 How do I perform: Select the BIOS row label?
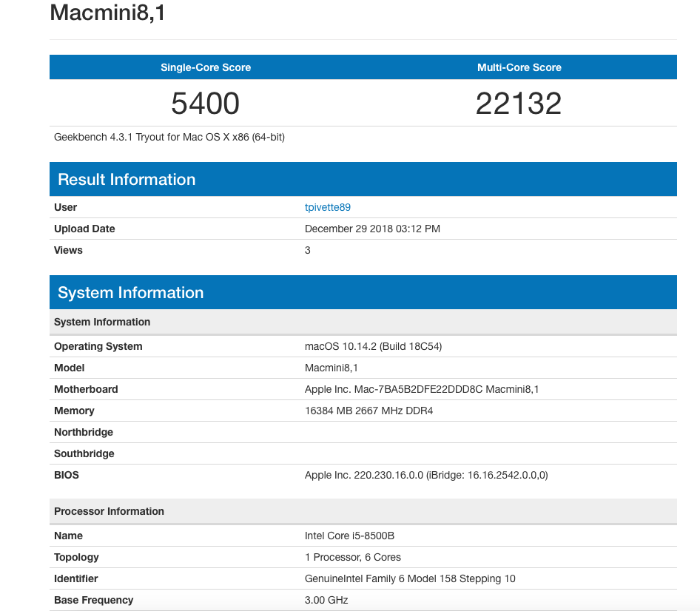coord(66,475)
